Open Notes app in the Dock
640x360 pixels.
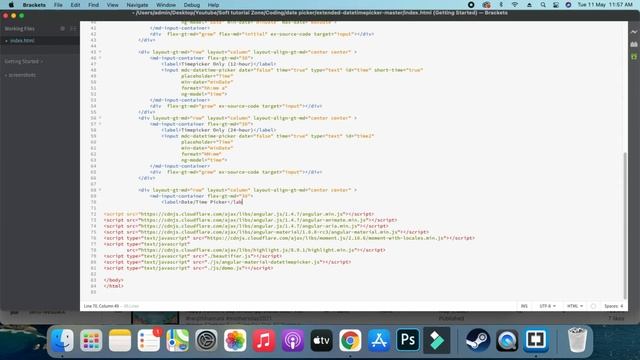[120, 340]
